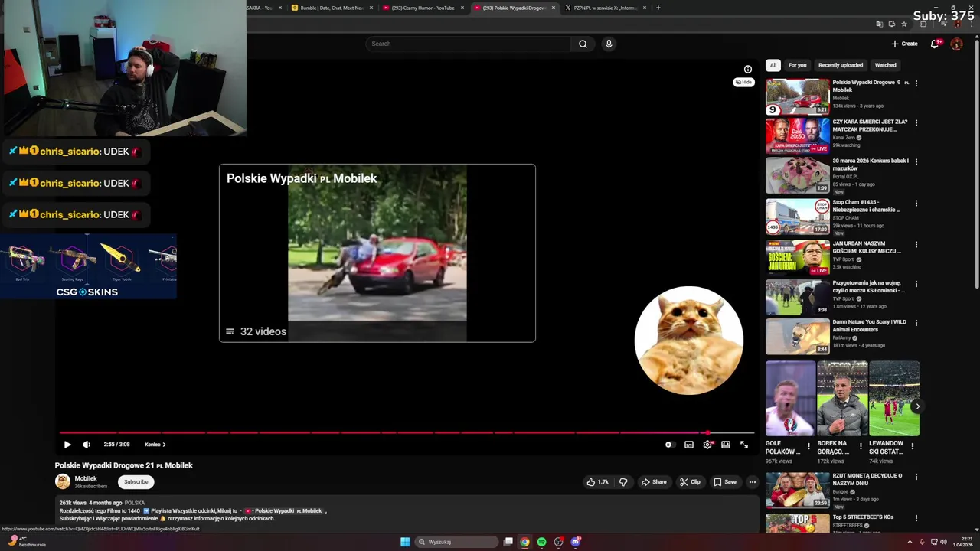
Task: Select the All filter chip
Action: [773, 65]
